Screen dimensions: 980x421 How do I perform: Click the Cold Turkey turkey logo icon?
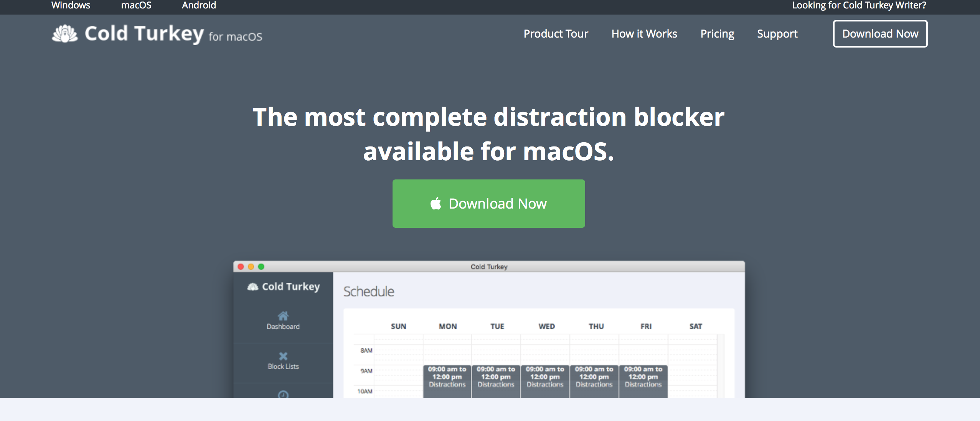[64, 34]
